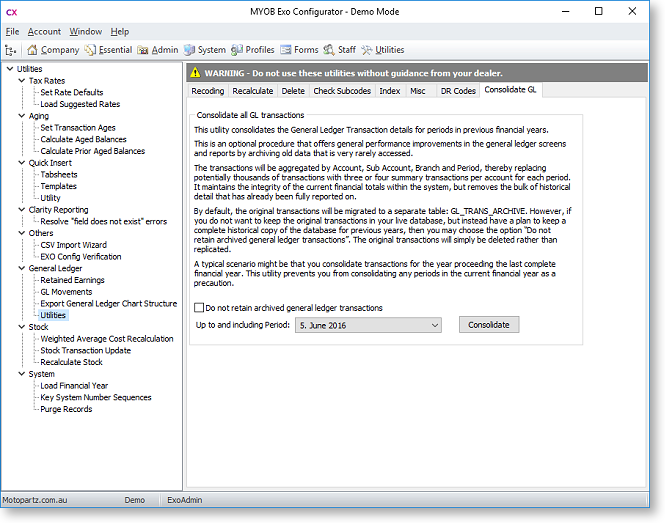This screenshot has height=523, width=665.
Task: Open the Utilities tools icon in toolbar
Action: tap(367, 50)
